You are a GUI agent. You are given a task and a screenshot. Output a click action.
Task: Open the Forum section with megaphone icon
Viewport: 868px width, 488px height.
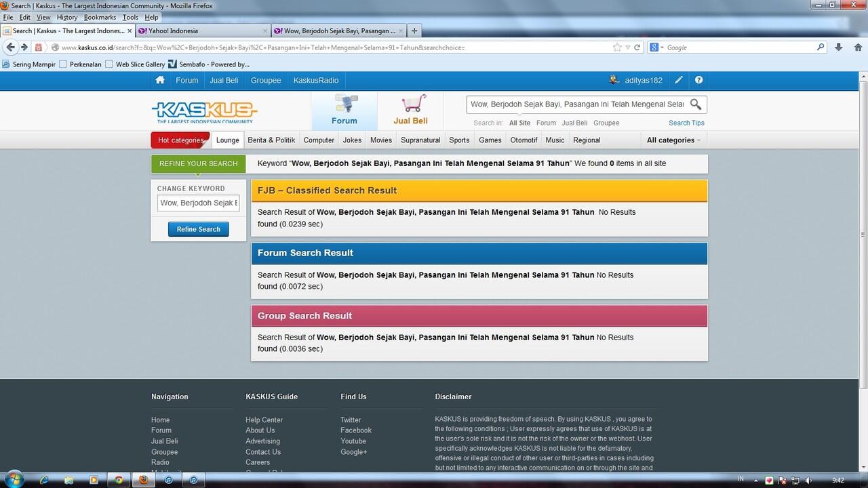pyautogui.click(x=344, y=110)
